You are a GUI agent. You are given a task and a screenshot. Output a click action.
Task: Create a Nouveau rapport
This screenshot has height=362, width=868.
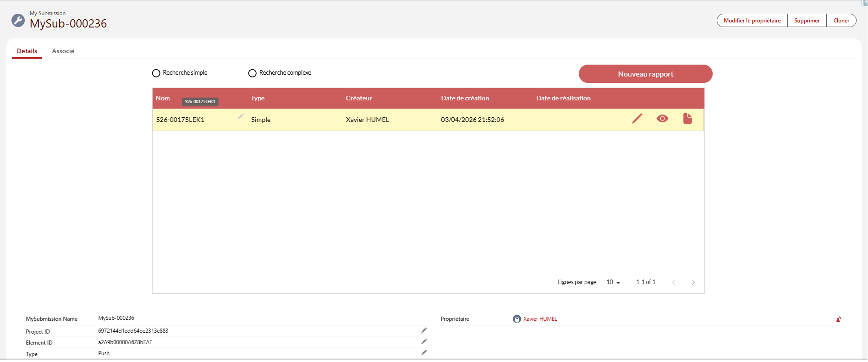645,74
